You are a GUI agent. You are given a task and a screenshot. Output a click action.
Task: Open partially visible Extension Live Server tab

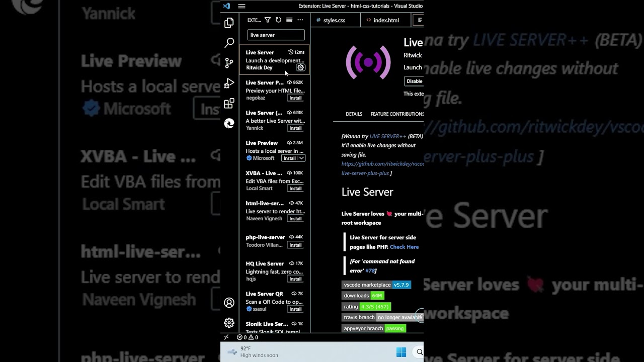418,20
